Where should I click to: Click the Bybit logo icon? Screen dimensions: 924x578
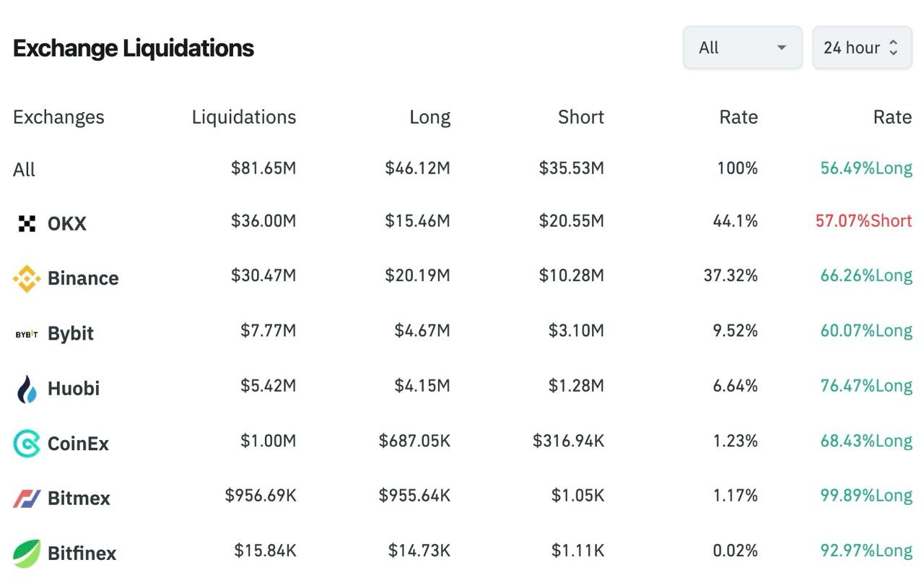pyautogui.click(x=27, y=334)
